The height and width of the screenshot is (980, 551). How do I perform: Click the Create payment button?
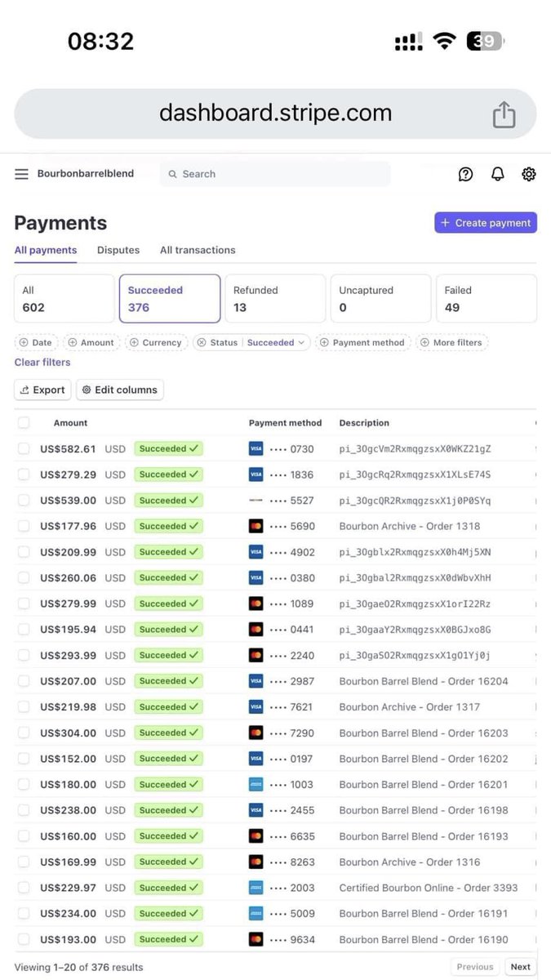coord(486,223)
